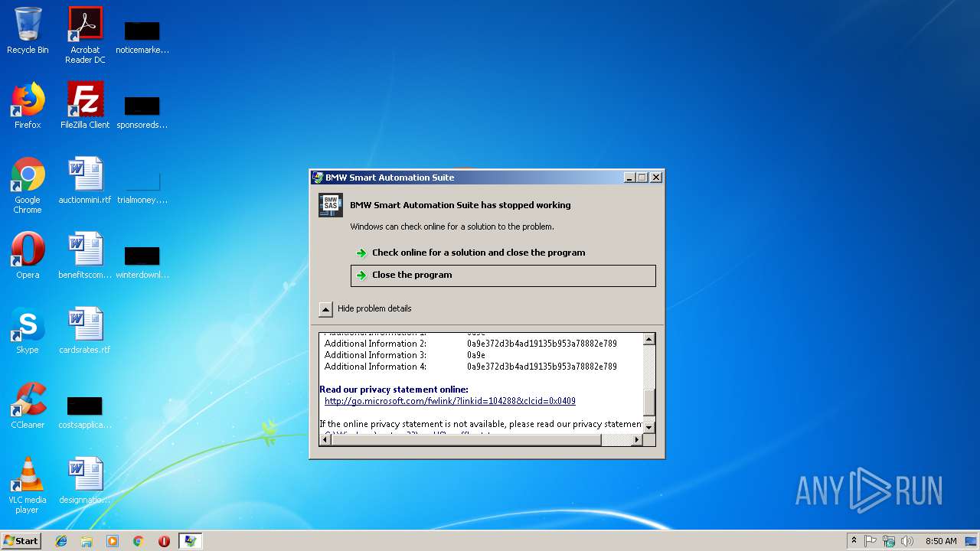Click vertical scrollbar thumb in details box
The height and width of the screenshot is (551, 980).
tap(648, 402)
